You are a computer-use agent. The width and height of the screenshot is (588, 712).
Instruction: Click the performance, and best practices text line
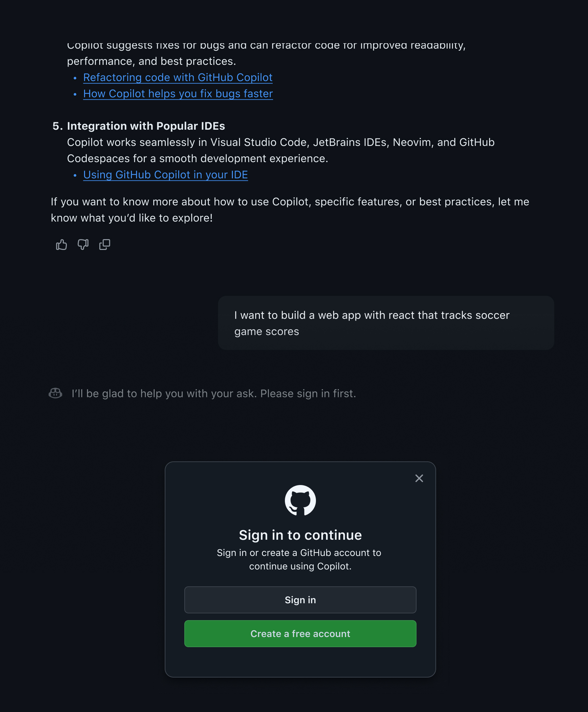click(x=152, y=61)
